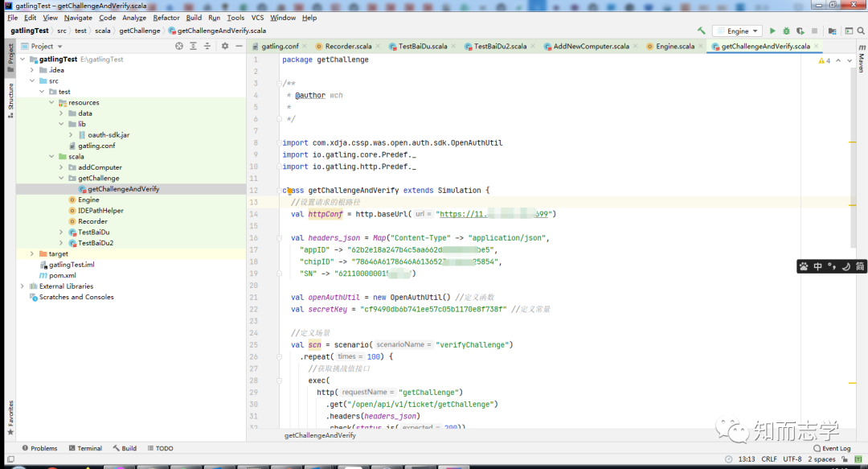
Task: Switch to the Engine.scala tab
Action: [675, 46]
